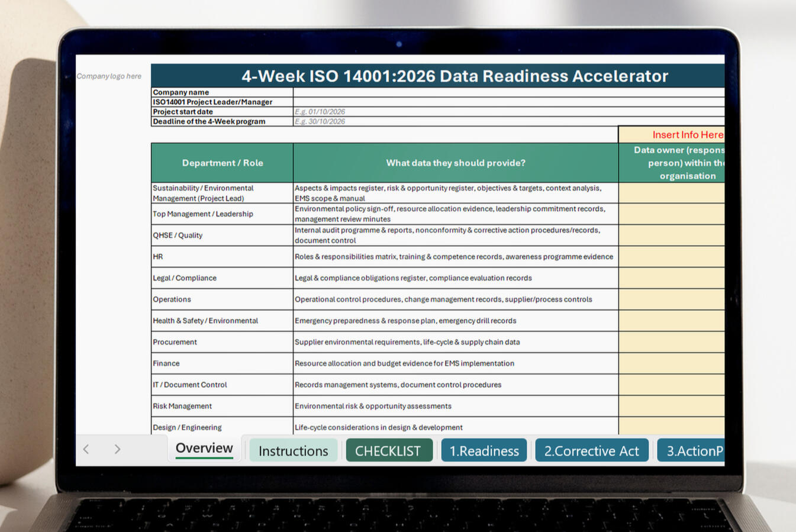The image size is (796, 532).
Task: Select the 'IT / Document Control' cell
Action: point(223,385)
